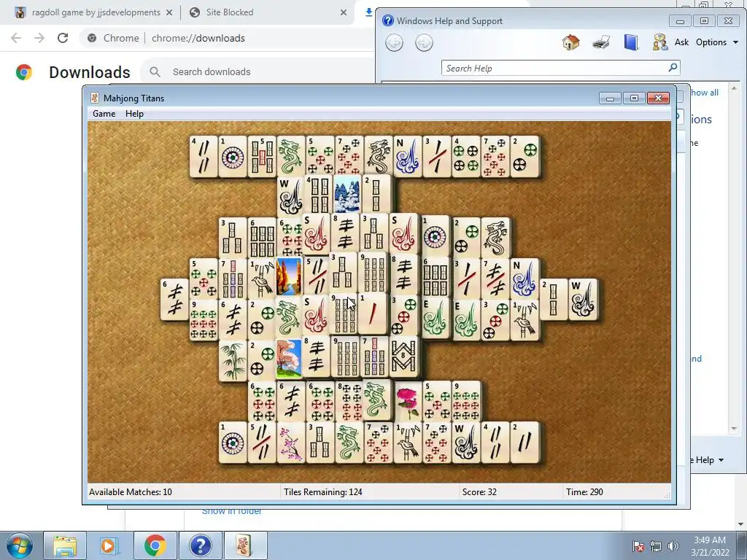Select the W wind tile at the far right edge
The height and width of the screenshot is (560, 747).
click(583, 299)
